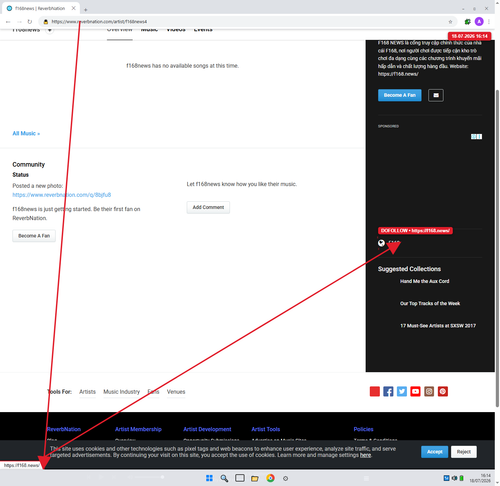Click Venues under Tools For

176,392
